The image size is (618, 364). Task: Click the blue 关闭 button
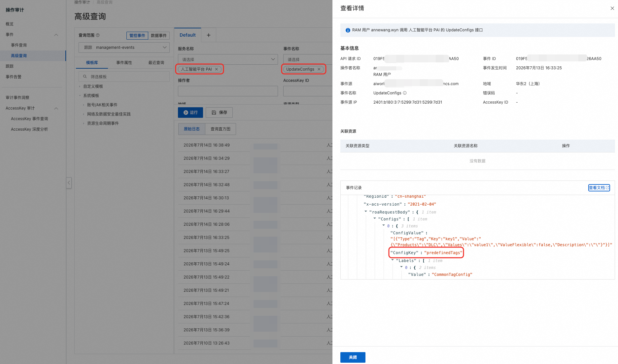[x=353, y=357]
